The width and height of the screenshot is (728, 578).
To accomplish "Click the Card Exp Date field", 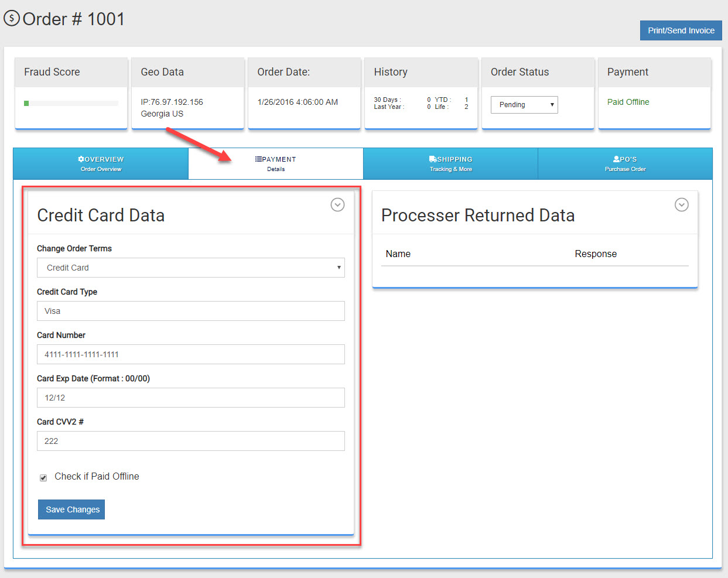I will point(190,398).
